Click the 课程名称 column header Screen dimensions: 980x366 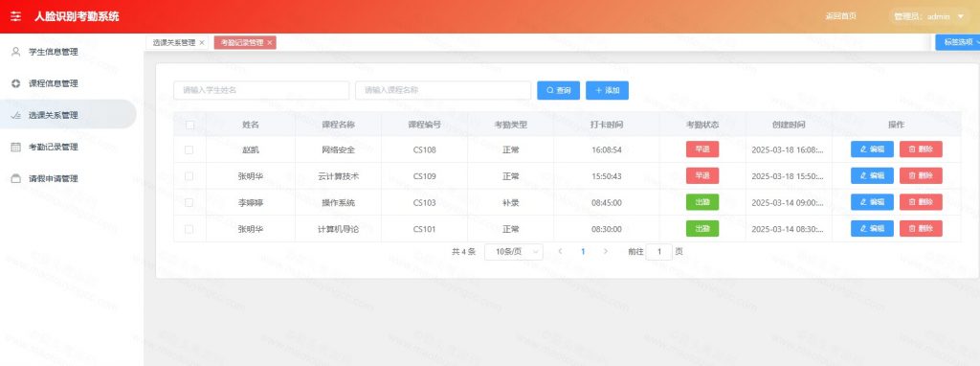point(338,126)
